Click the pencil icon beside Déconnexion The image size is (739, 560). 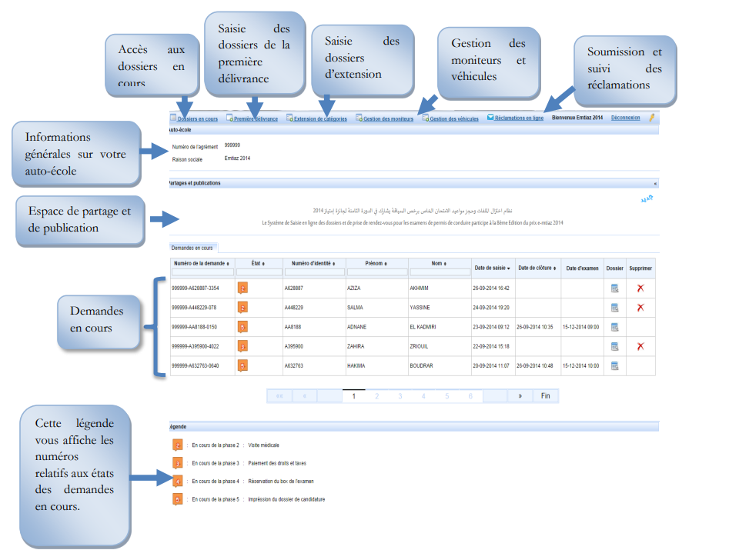(652, 117)
